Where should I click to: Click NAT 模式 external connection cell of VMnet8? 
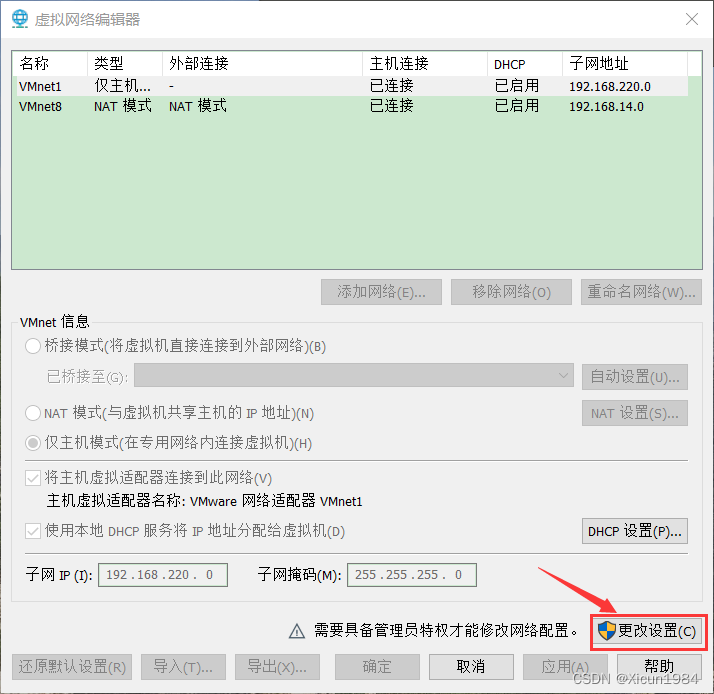click(198, 106)
